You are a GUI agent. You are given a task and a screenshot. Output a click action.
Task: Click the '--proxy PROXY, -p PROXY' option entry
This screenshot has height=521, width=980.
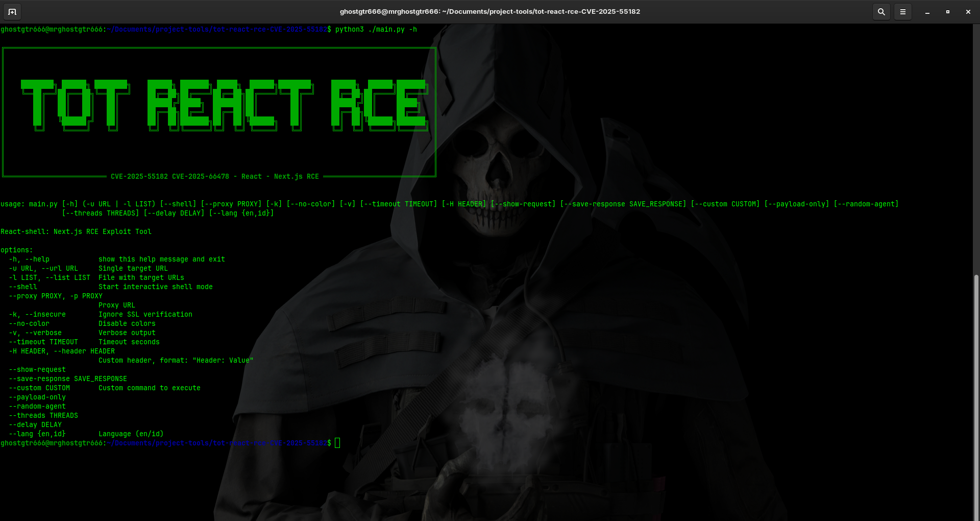click(56, 296)
